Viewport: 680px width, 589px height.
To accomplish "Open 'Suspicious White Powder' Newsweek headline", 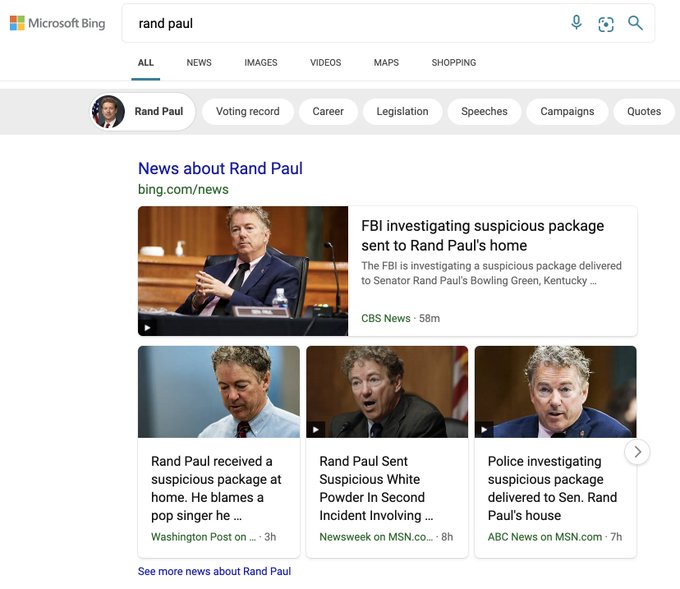I will click(376, 488).
